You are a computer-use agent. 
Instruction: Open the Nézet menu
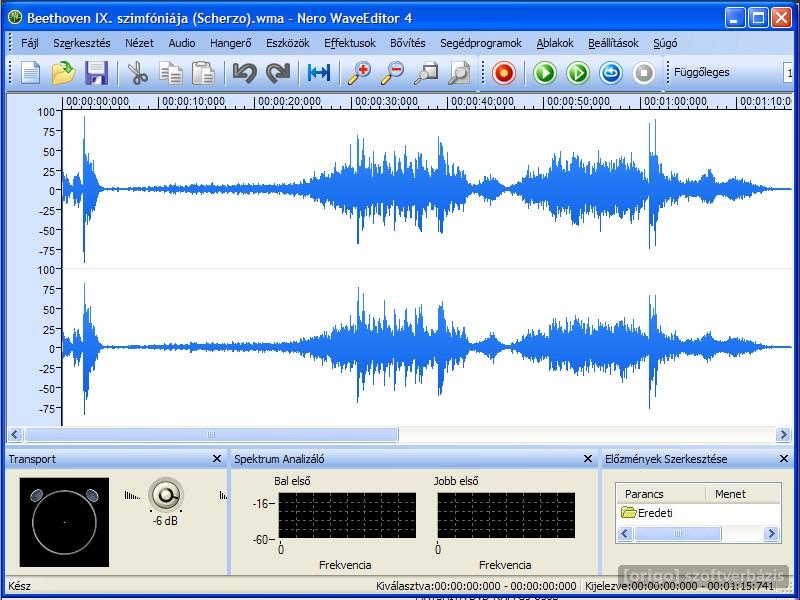139,43
